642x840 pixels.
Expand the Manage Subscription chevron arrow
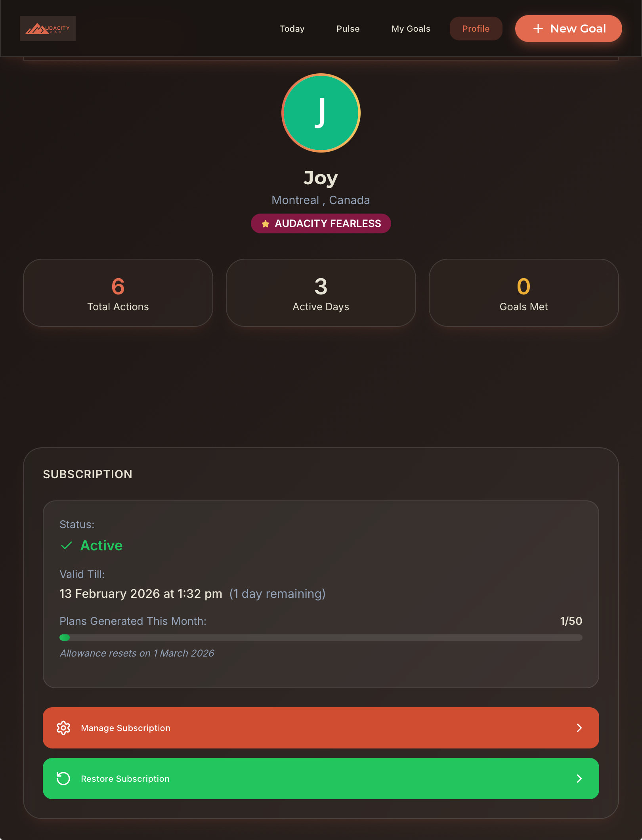(x=579, y=728)
